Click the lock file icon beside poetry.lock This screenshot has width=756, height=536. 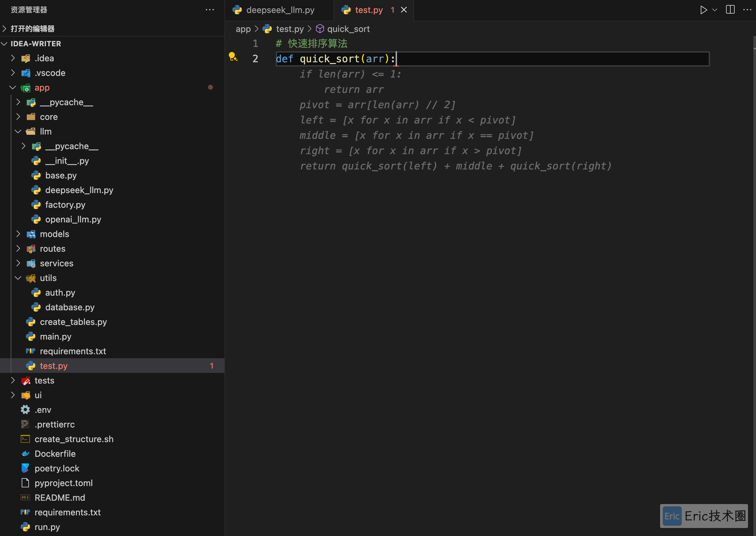coord(25,468)
